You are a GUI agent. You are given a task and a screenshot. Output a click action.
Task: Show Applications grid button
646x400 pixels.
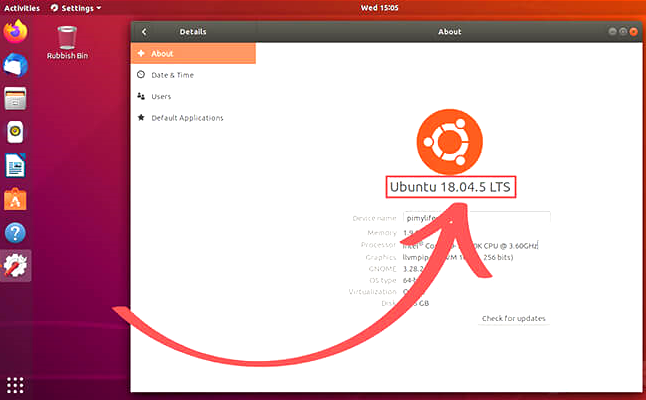point(15,385)
